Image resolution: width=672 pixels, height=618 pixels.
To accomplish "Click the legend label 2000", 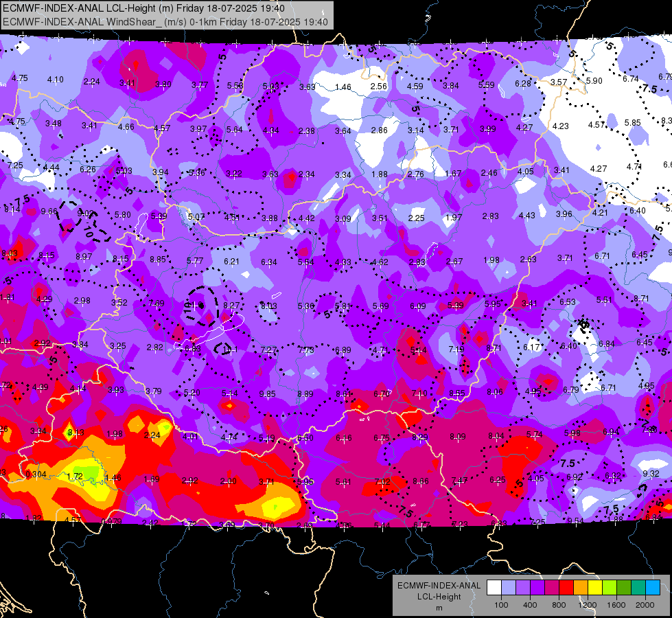I will 645,605.
